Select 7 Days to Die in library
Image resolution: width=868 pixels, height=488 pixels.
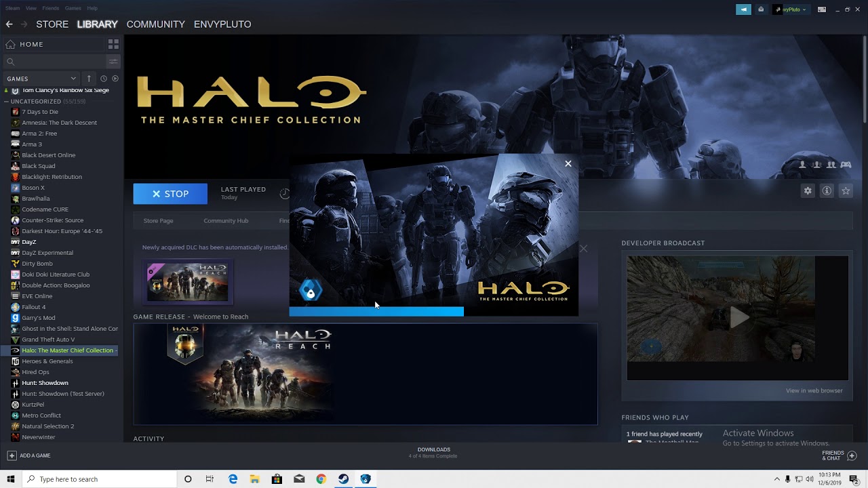40,112
